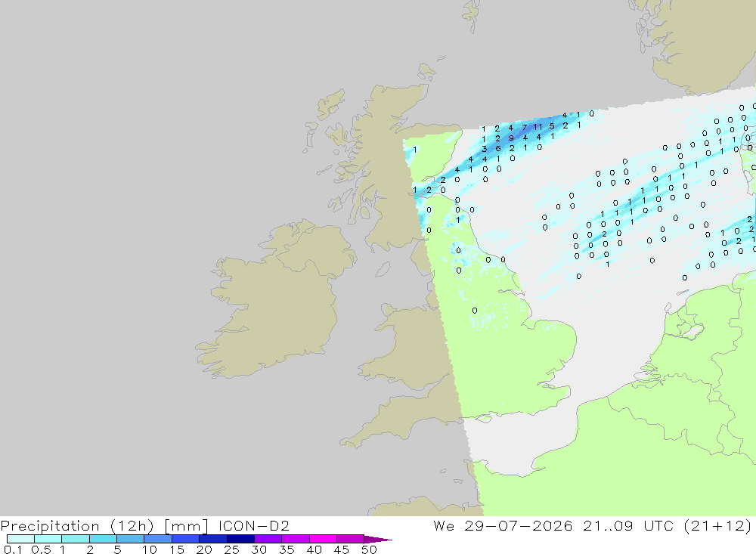The width and height of the screenshot is (756, 554).
Task: Click the '0.1' legend scale label
Action: click(13, 549)
